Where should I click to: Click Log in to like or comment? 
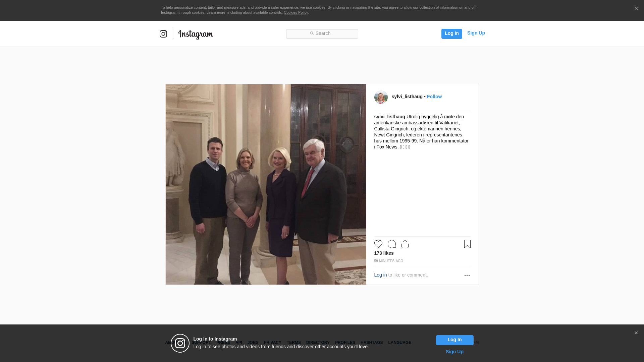(380, 275)
